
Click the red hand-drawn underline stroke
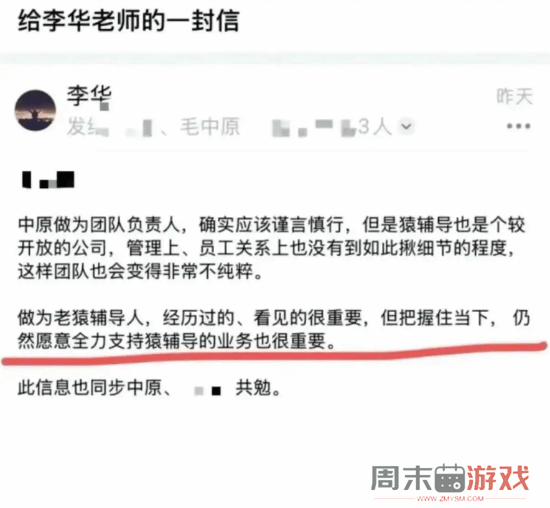pyautogui.click(x=274, y=354)
